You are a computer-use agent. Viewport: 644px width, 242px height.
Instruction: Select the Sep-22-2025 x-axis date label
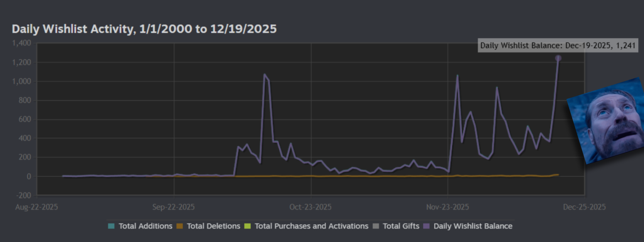pyautogui.click(x=174, y=207)
